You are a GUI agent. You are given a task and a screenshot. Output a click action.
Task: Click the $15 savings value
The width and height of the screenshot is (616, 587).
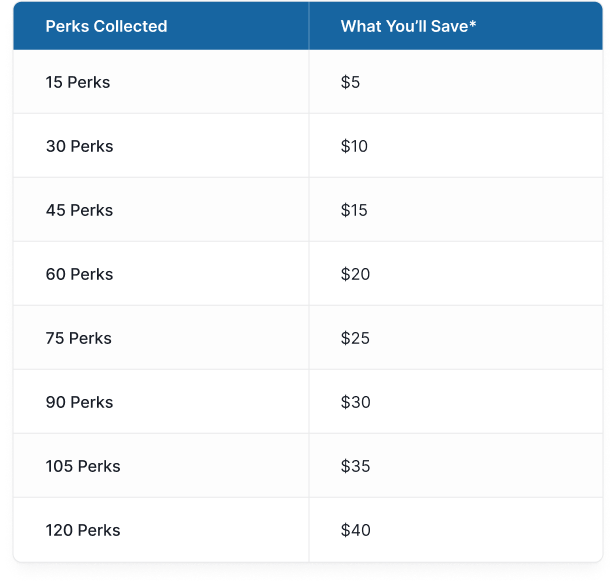pyautogui.click(x=354, y=210)
